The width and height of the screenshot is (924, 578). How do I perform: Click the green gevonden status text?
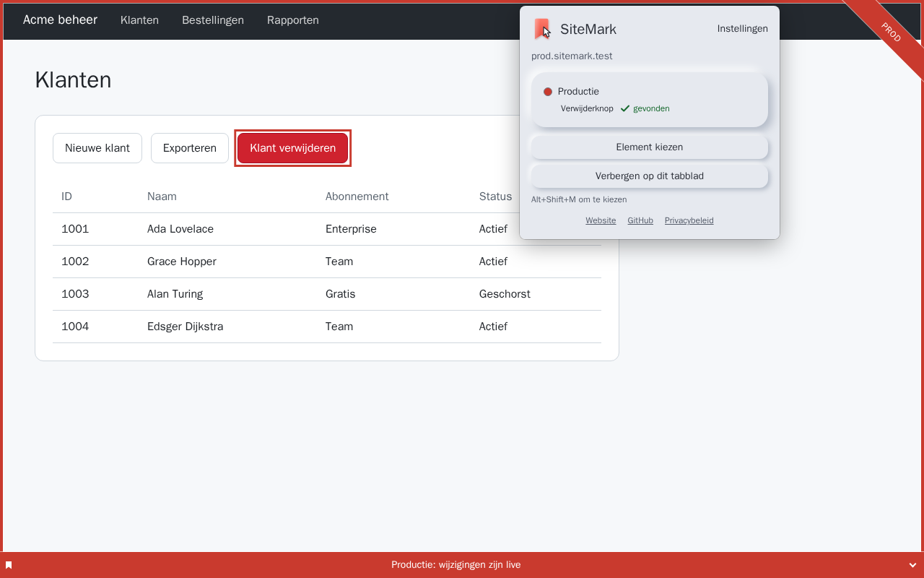click(x=651, y=108)
